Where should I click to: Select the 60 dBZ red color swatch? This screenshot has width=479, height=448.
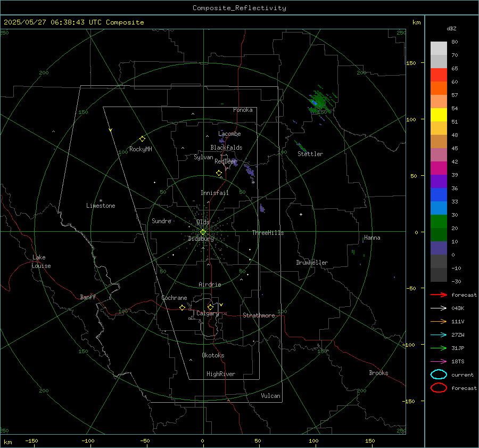coord(439,75)
